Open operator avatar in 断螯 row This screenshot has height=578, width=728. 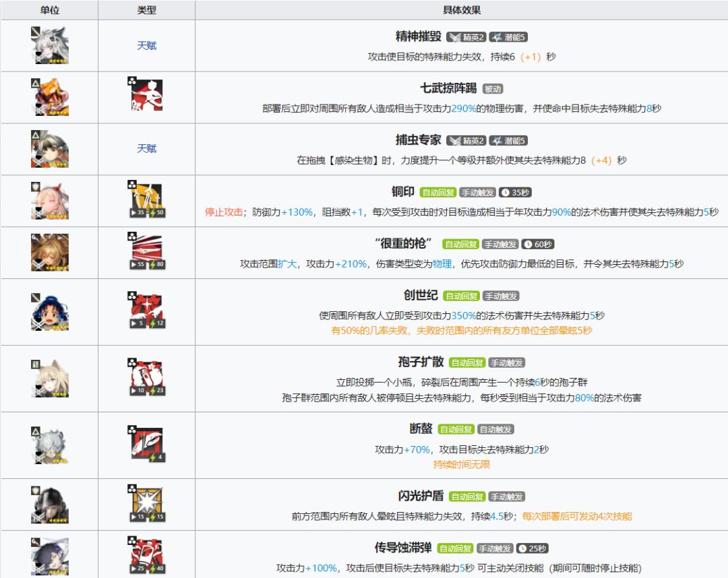50,445
